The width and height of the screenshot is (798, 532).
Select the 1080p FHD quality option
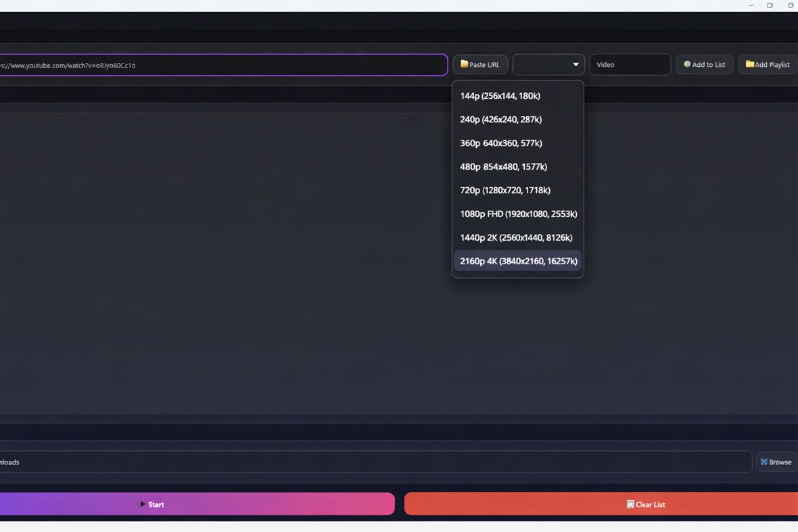(x=518, y=214)
